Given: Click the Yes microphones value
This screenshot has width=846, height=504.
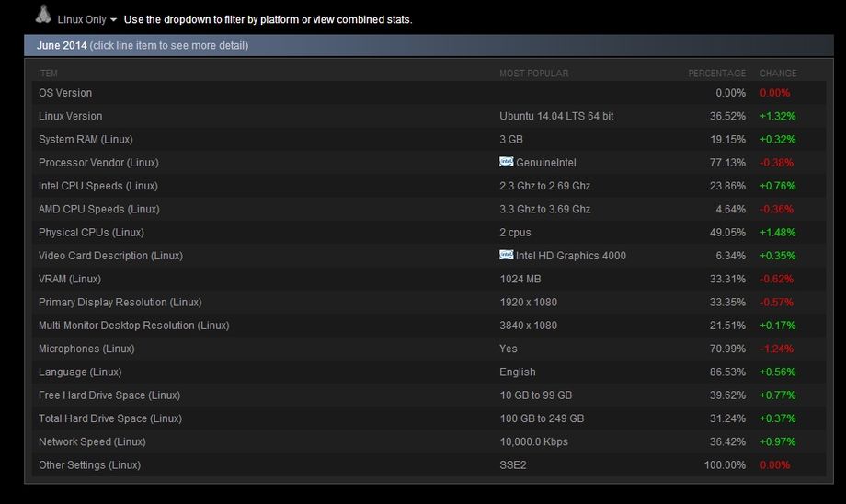Looking at the screenshot, I should (x=509, y=349).
